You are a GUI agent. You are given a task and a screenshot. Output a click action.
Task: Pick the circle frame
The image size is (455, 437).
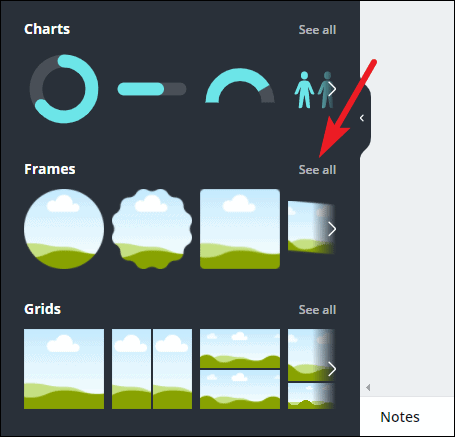tap(64, 229)
